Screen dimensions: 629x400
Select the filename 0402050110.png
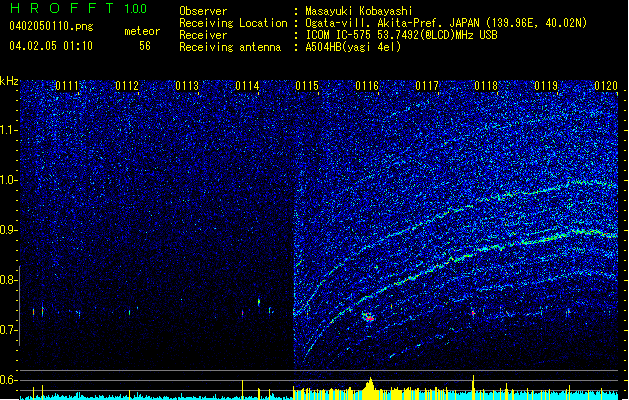pos(51,26)
